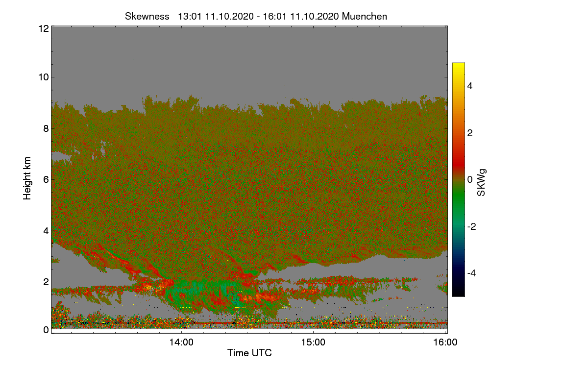This screenshot has height=392, width=588.
Task: Click the yellow top of the colorbar
Action: 458,67
